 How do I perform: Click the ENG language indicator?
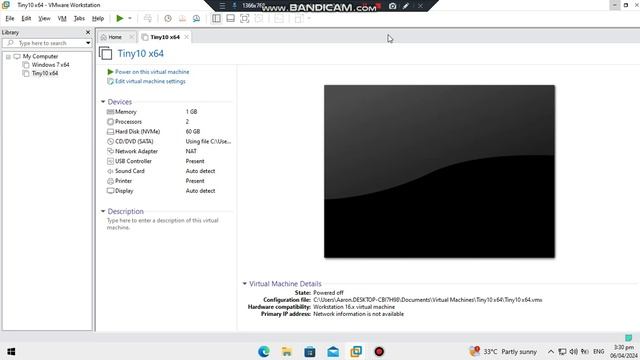coord(599,351)
